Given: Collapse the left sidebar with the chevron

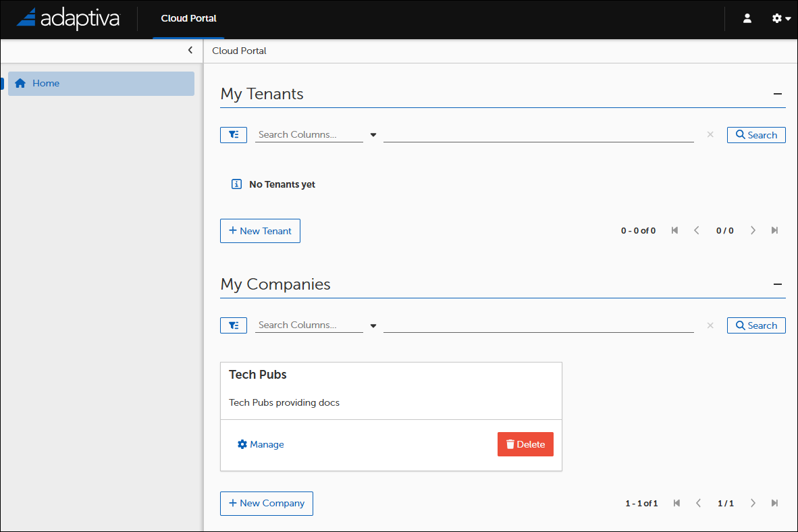Looking at the screenshot, I should [x=190, y=50].
